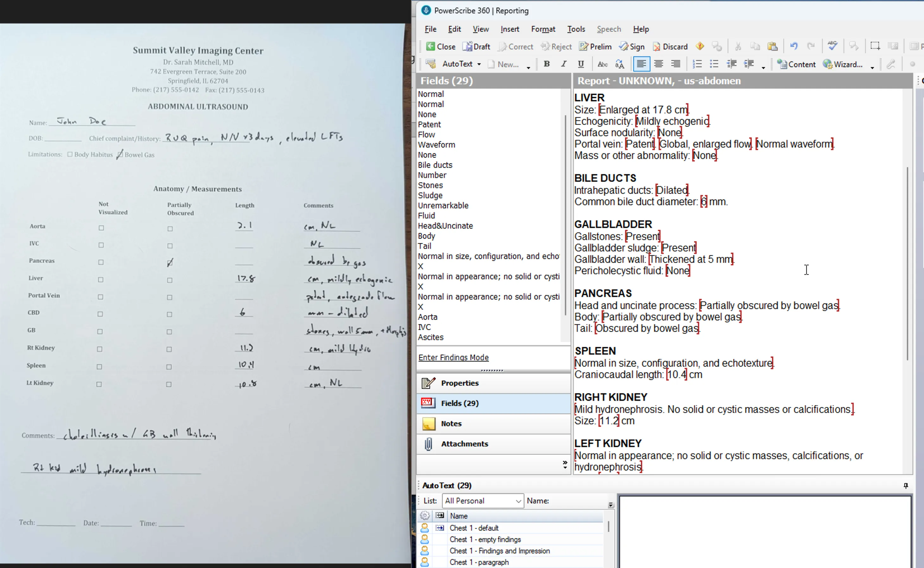Click the AutoText settings gear icon
Screen dimensions: 924x568
(x=425, y=516)
